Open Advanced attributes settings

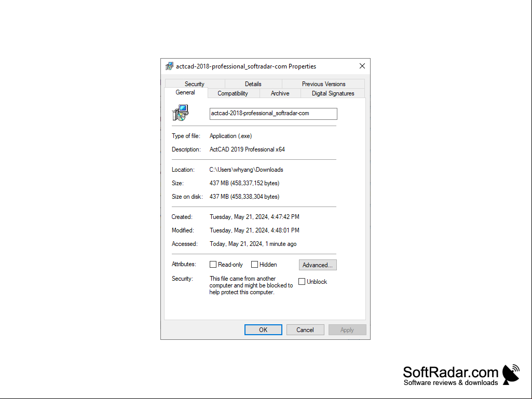[318, 265]
